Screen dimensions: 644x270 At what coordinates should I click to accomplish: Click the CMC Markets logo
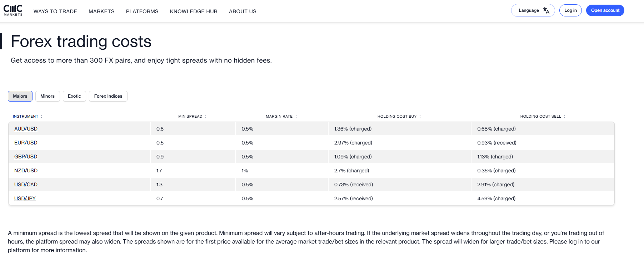(x=13, y=10)
